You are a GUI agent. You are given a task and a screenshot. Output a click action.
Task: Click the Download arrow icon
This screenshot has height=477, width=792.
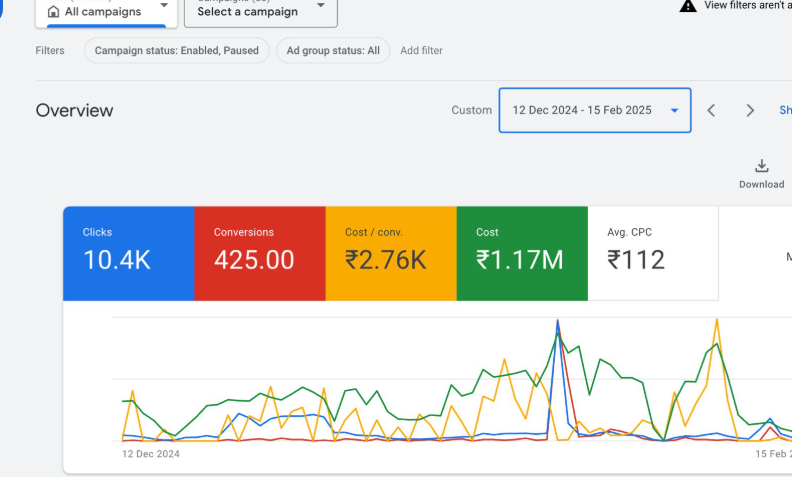point(761,166)
